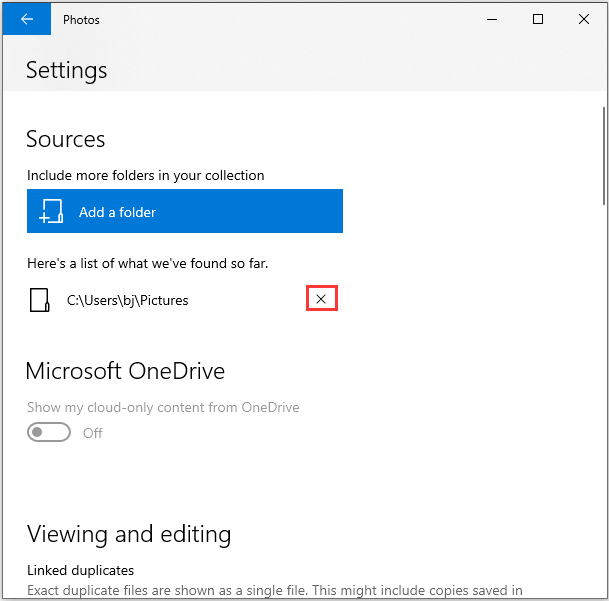Screen dimensions: 609x601
Task: Click the Photos title in the title bar
Action: point(81,19)
